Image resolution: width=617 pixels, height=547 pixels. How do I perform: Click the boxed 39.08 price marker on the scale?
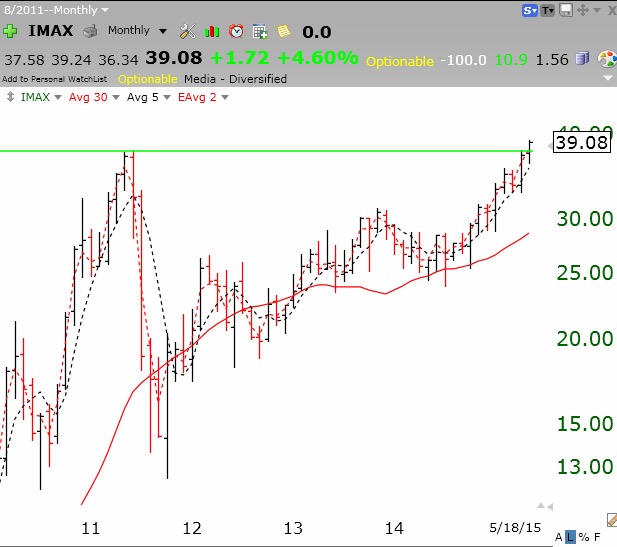click(x=582, y=142)
